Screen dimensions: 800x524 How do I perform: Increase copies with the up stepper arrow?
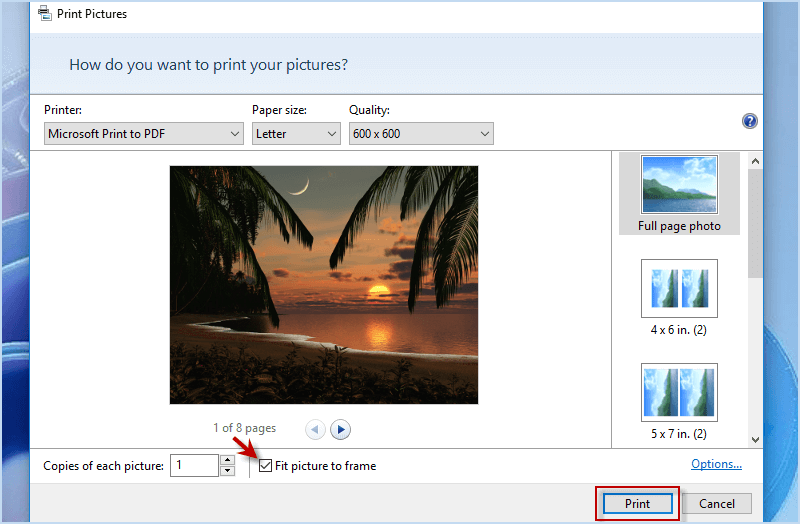coord(227,460)
